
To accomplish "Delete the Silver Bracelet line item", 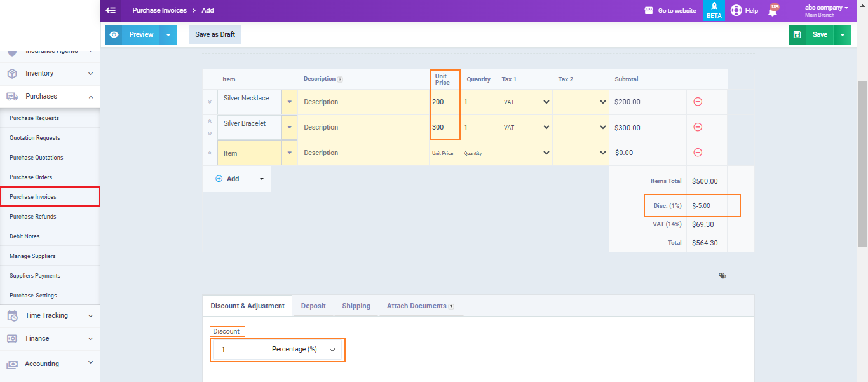I will coord(697,127).
